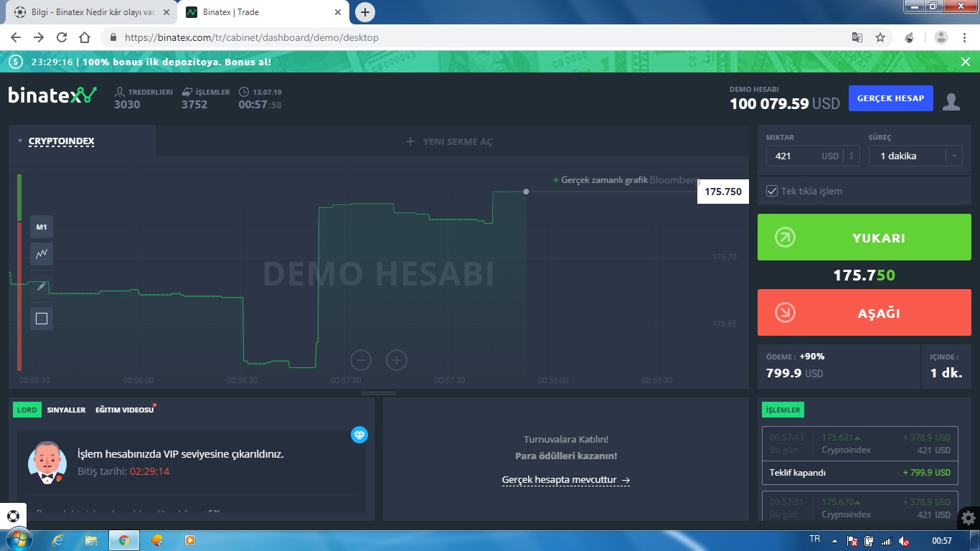Viewport: 980px width, 551px height.
Task: Open the chart type line icon
Action: point(42,253)
